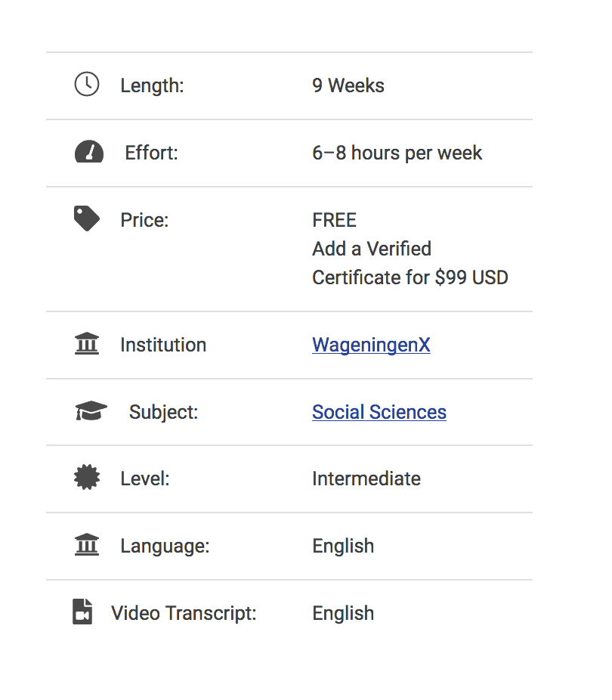Click the Effort label
The width and height of the screenshot is (612, 700).
(151, 153)
